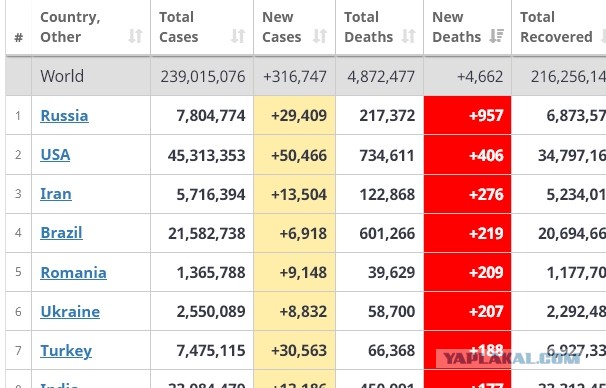Viewport: 606px width, 388px height.
Task: Click rank number 1 beside Russia
Action: [18, 116]
